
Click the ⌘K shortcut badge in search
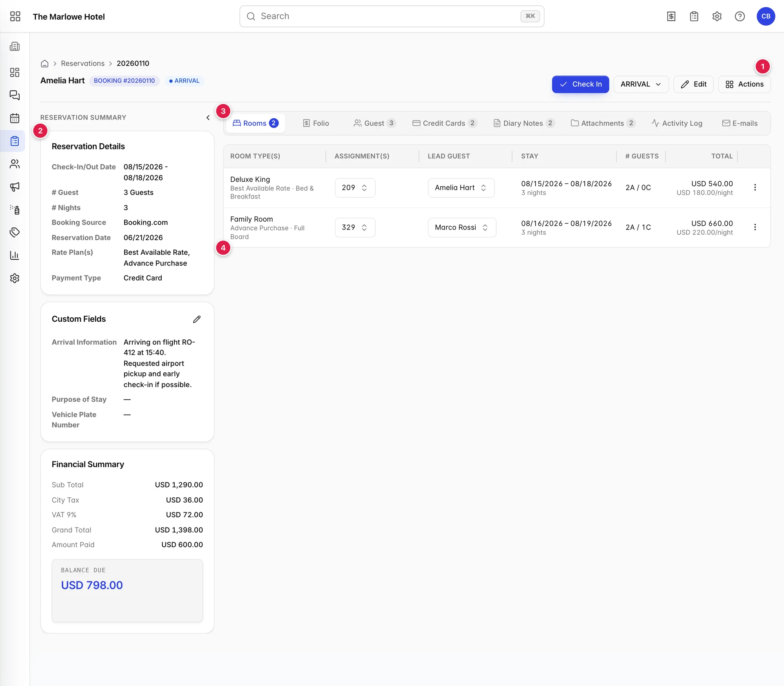530,16
